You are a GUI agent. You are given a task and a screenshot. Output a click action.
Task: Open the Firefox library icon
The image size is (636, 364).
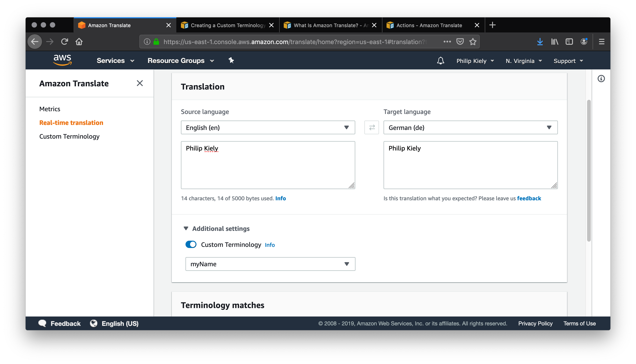[554, 42]
